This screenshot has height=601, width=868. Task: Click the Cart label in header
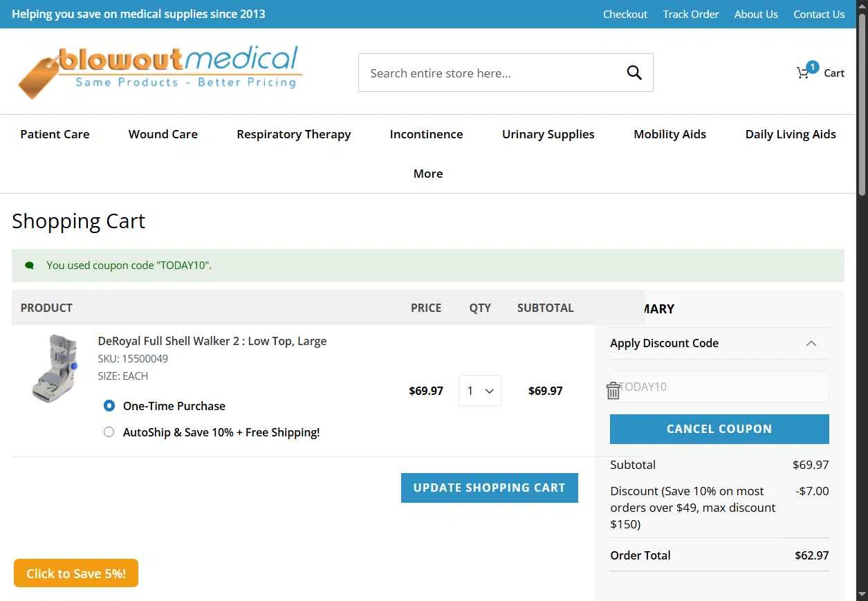click(x=834, y=73)
